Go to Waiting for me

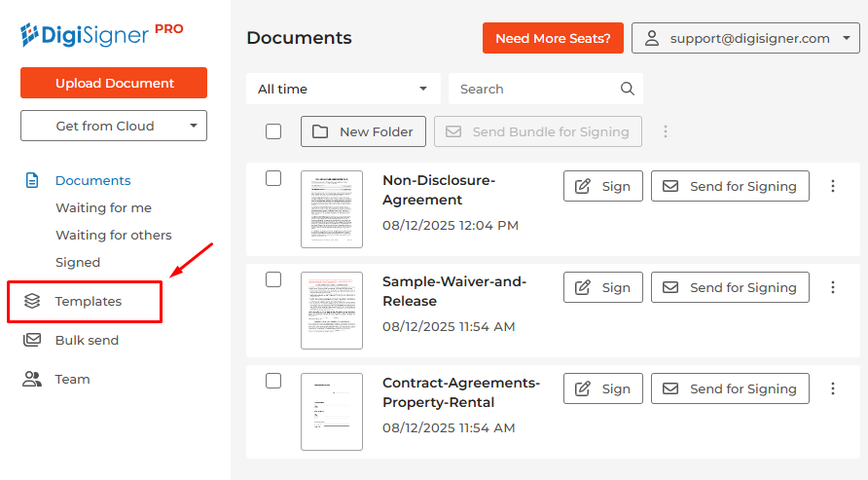[x=103, y=208]
